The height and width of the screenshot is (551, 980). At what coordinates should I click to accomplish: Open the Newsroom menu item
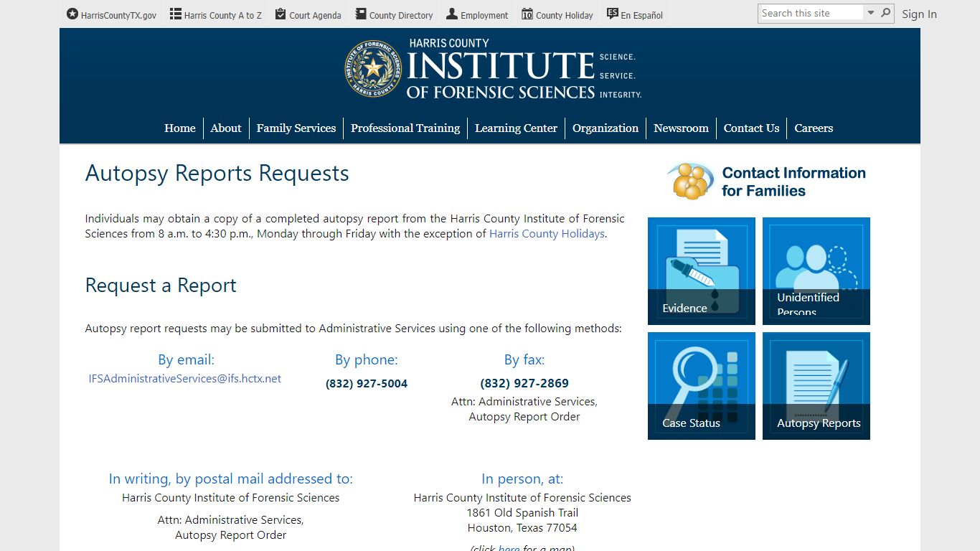681,128
